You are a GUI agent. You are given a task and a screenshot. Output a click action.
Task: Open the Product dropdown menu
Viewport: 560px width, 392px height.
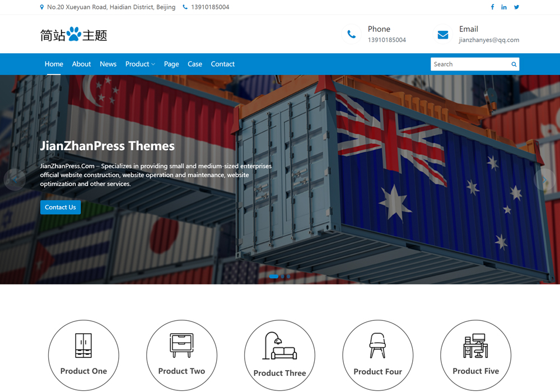point(139,64)
